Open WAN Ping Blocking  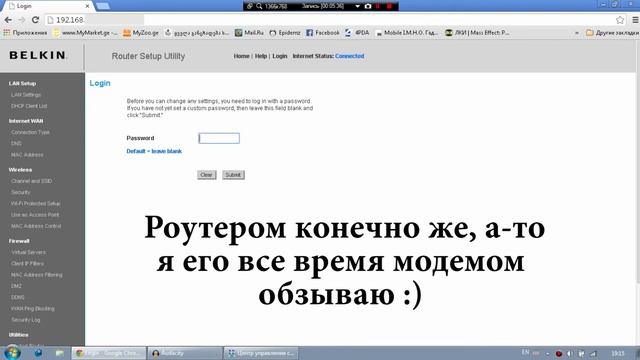pos(33,309)
